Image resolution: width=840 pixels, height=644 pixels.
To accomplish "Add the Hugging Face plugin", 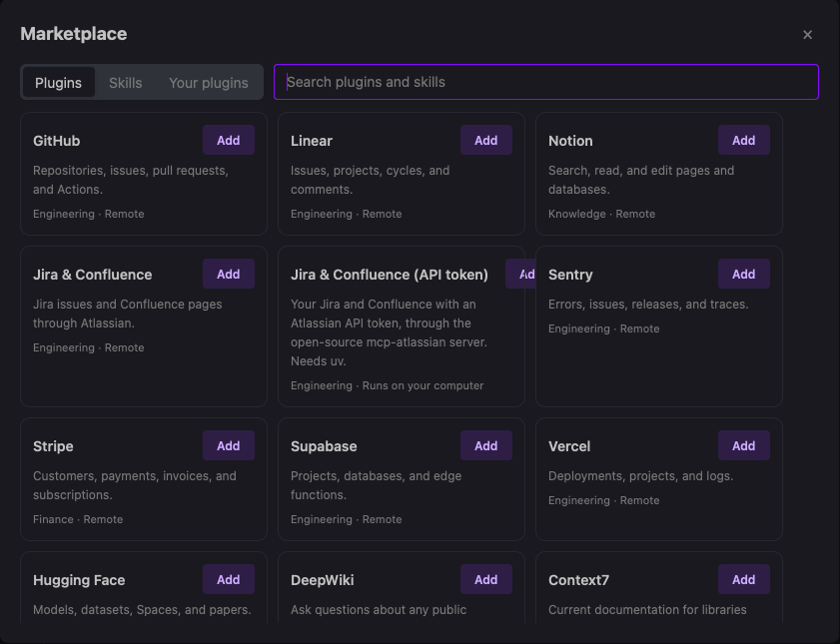I will [x=228, y=580].
